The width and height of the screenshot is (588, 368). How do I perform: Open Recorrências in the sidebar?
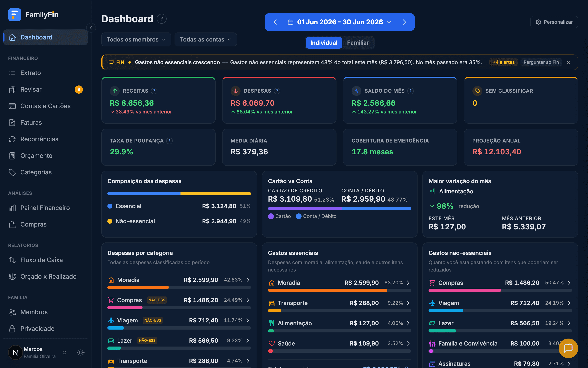[46, 139]
